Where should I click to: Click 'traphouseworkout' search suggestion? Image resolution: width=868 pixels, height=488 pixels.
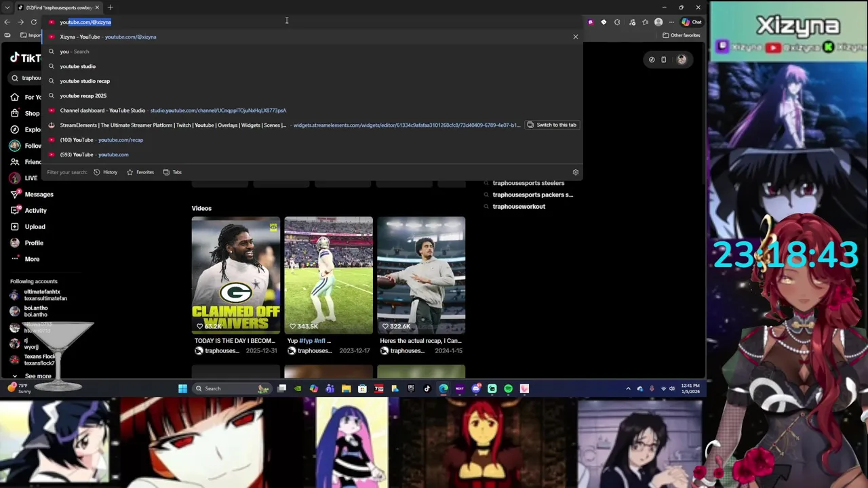point(519,207)
